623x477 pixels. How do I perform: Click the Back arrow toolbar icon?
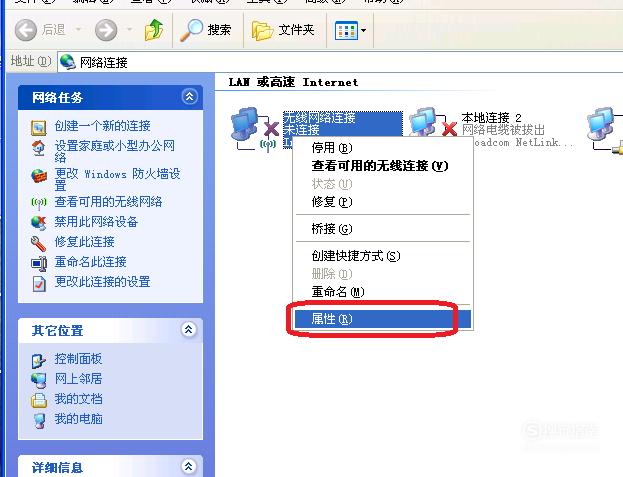[x=26, y=30]
